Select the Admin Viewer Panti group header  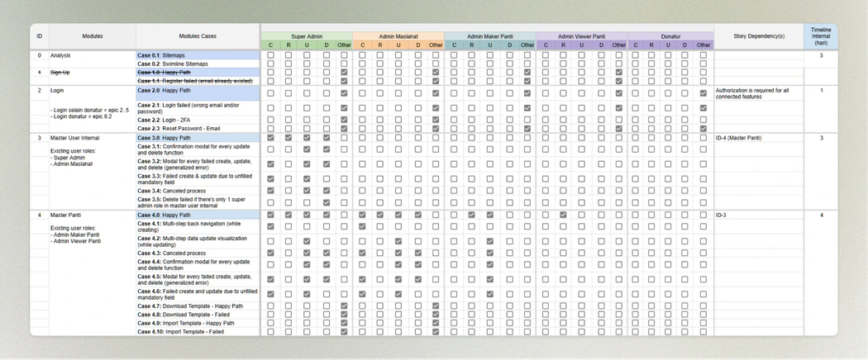[581, 36]
